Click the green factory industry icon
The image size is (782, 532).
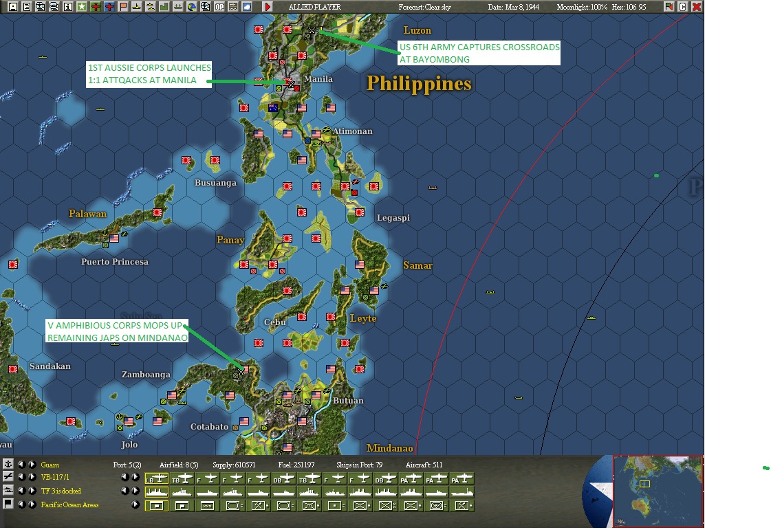pyautogui.click(x=164, y=7)
